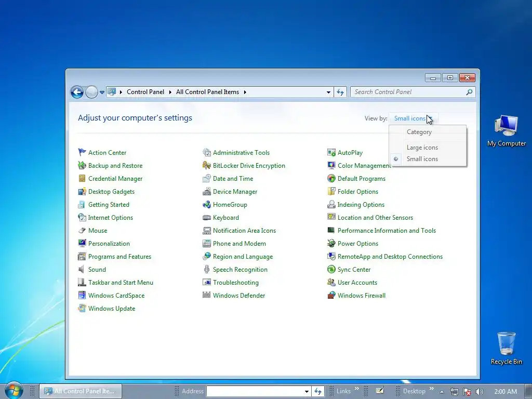Open the Power Options icon

coord(331,243)
